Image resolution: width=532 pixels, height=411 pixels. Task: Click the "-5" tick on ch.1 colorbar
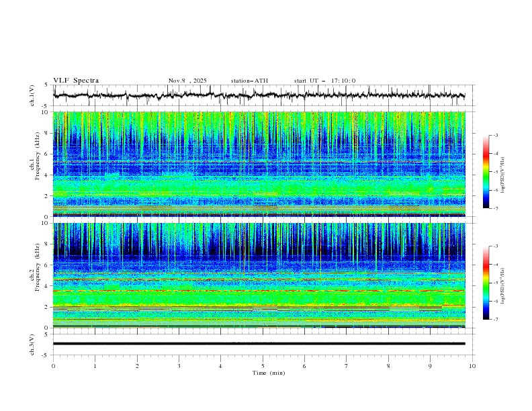pyautogui.click(x=496, y=172)
